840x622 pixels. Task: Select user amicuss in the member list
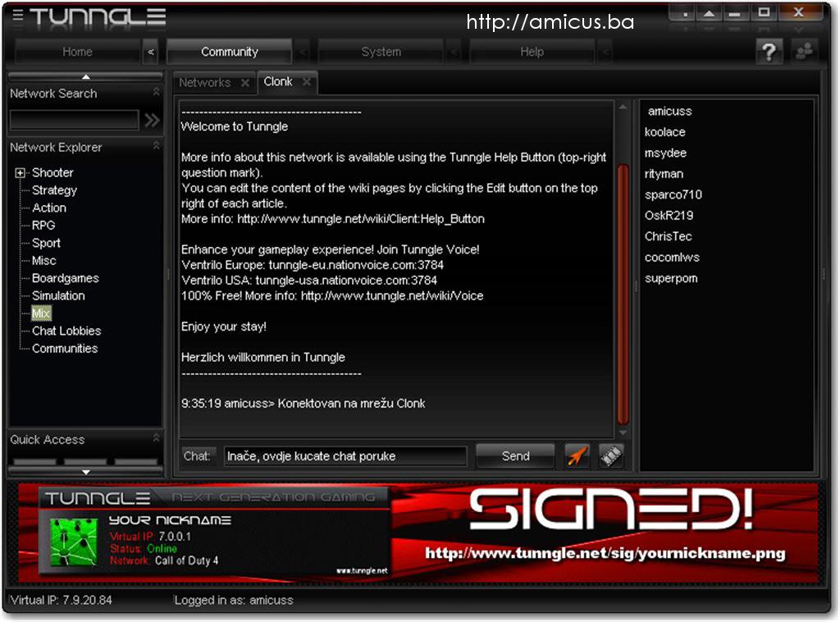click(669, 112)
